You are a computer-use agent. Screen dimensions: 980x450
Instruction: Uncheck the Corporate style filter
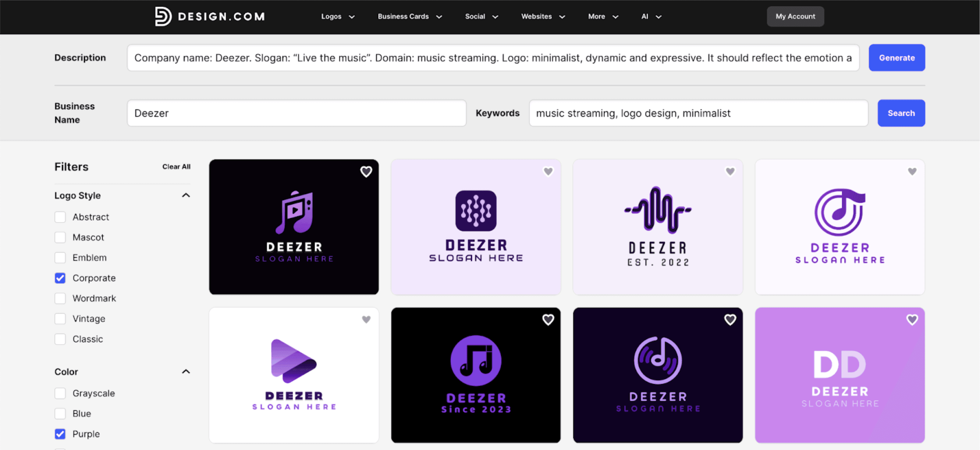60,278
